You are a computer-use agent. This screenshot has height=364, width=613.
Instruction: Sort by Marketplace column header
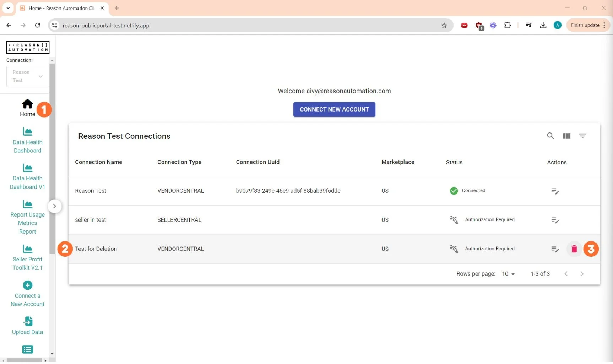point(398,162)
